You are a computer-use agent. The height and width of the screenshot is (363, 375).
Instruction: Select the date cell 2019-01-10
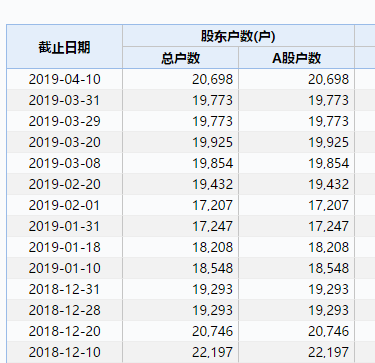[x=64, y=268]
